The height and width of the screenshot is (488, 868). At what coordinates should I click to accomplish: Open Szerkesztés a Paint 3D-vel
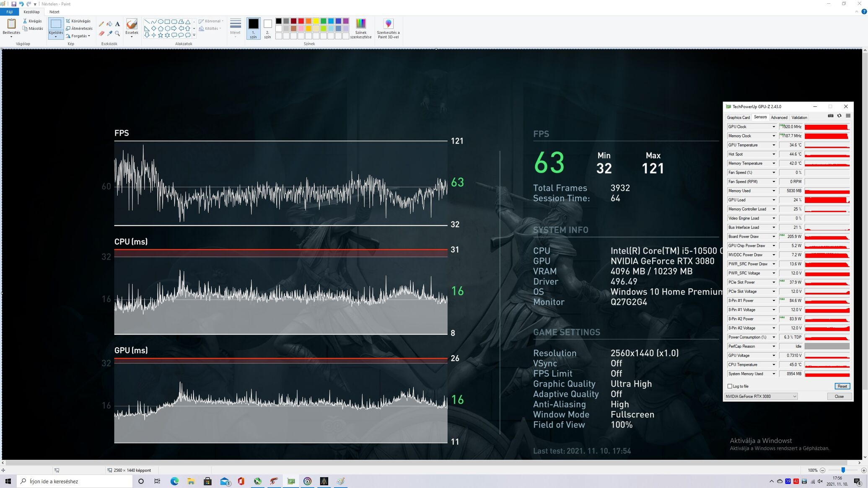click(388, 28)
